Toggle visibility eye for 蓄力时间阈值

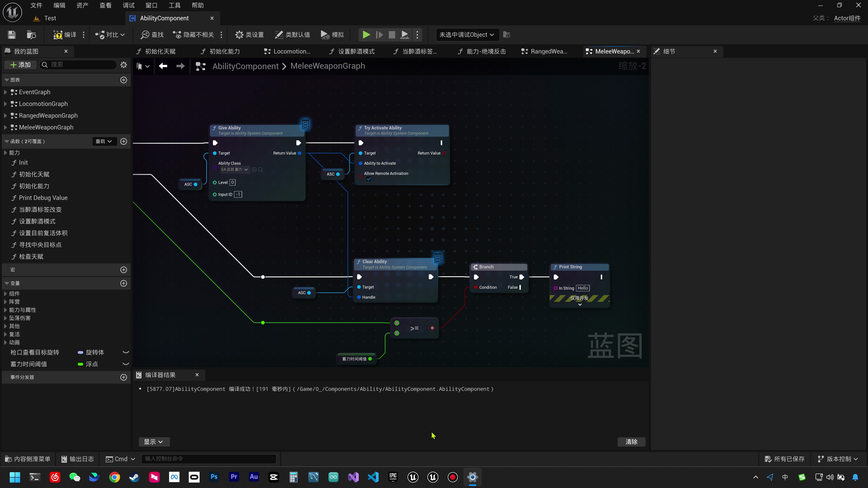click(x=126, y=364)
